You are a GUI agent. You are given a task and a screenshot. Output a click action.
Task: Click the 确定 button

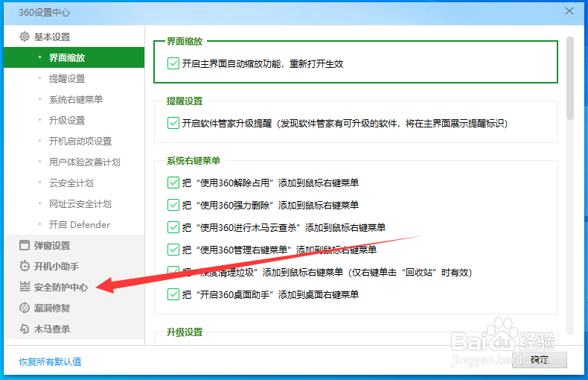pyautogui.click(x=540, y=360)
